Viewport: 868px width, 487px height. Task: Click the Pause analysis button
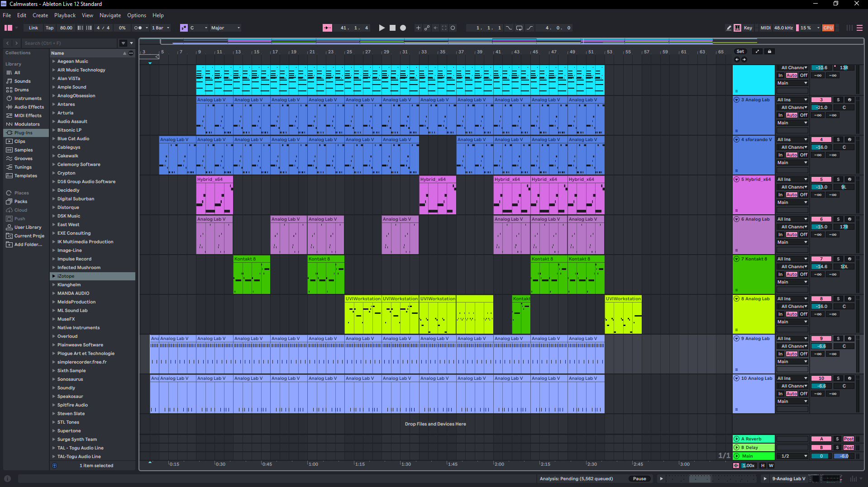[x=639, y=479]
